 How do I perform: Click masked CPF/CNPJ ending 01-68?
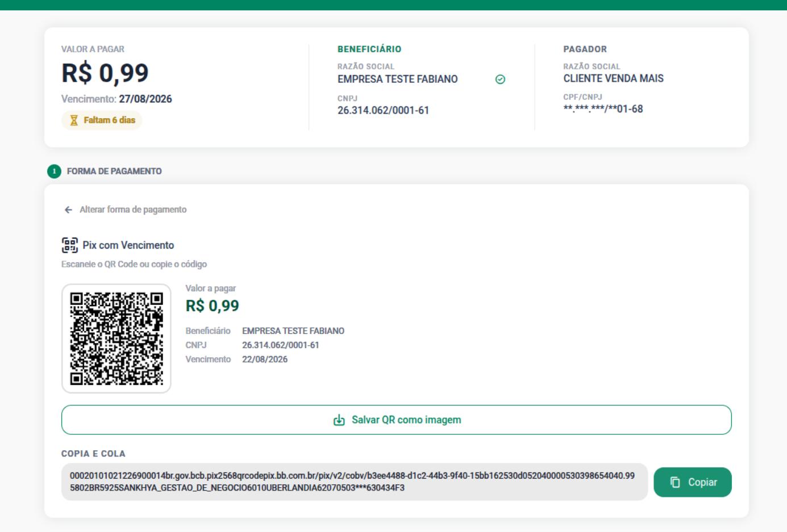[x=603, y=109]
